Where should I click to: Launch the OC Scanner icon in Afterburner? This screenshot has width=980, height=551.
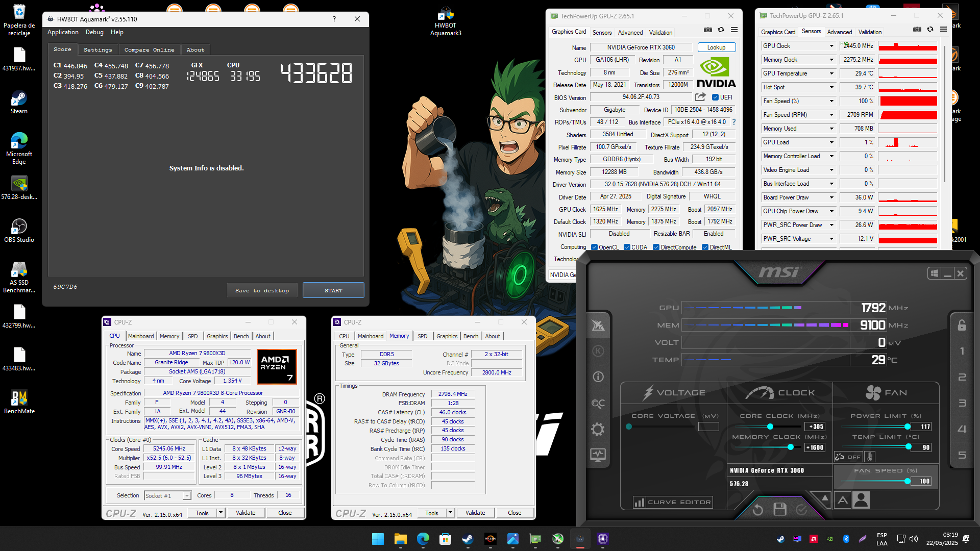click(x=598, y=404)
